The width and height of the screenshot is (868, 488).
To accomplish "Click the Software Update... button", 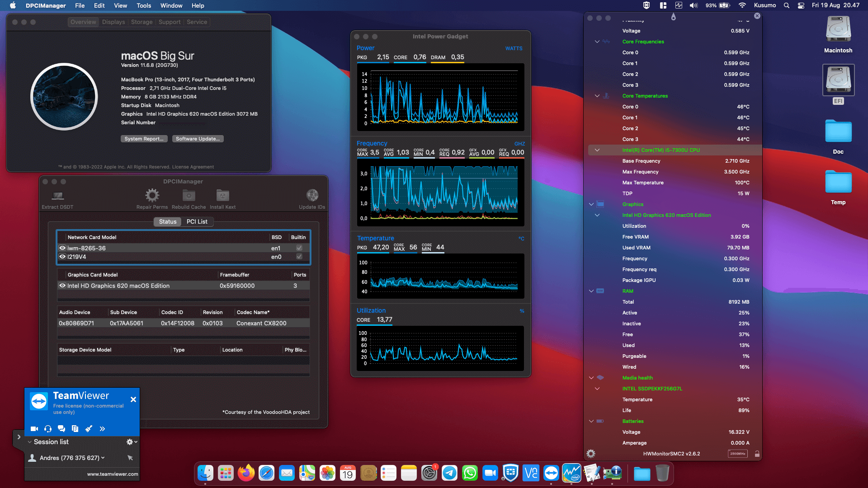I will pyautogui.click(x=198, y=139).
